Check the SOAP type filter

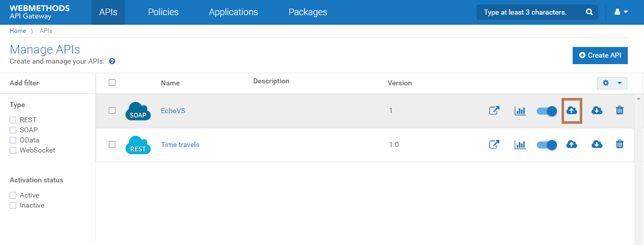[x=13, y=130]
